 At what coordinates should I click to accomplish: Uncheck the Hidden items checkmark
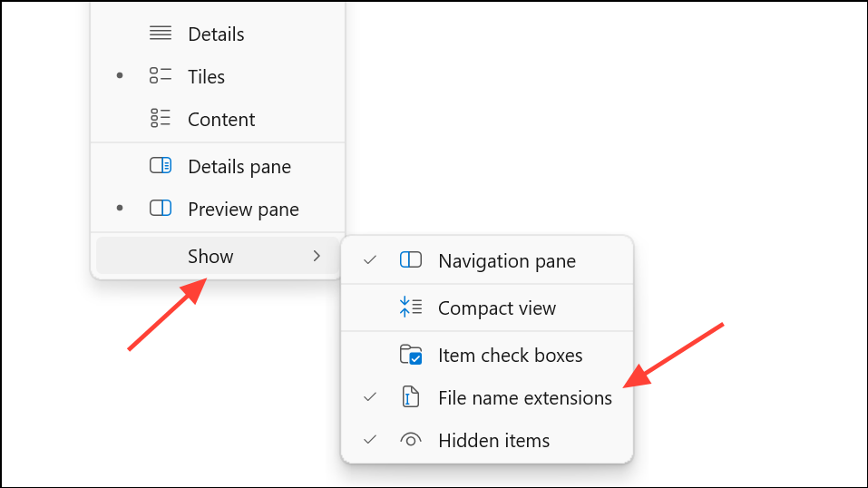[x=369, y=441]
